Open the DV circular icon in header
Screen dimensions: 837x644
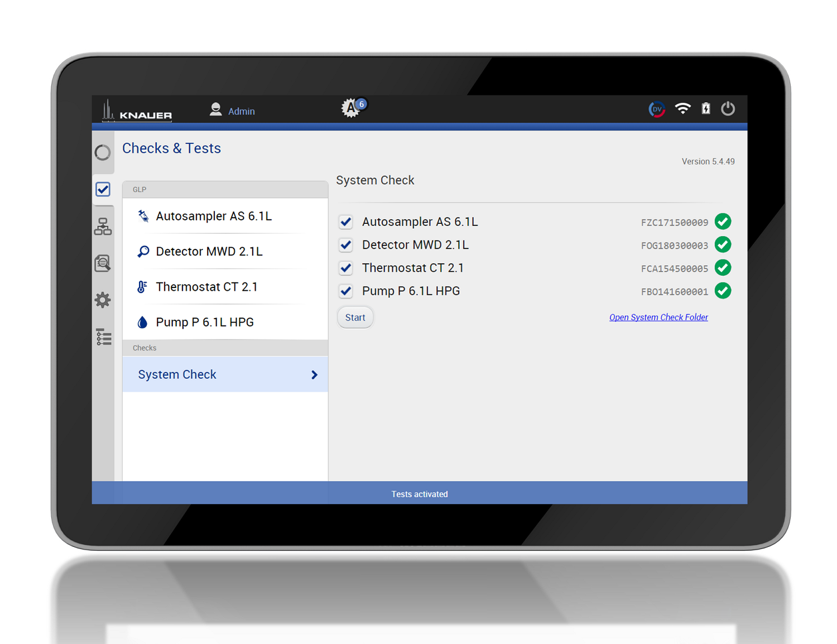pos(657,109)
